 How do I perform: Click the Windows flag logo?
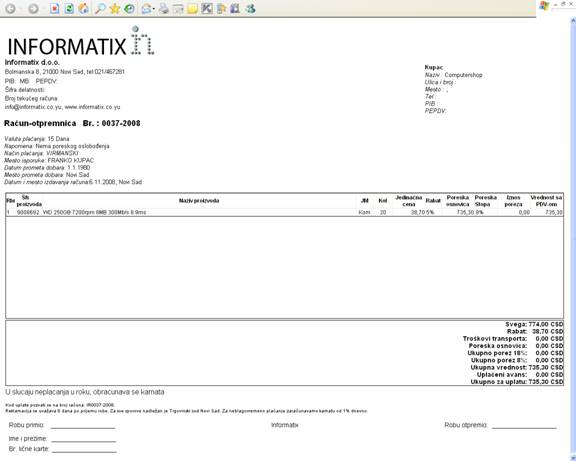[x=544, y=6]
